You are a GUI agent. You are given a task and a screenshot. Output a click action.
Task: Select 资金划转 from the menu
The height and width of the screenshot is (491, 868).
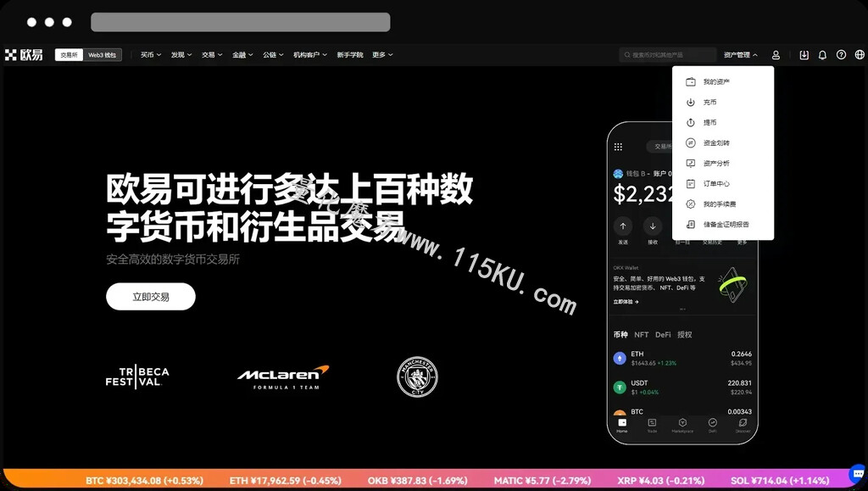pos(723,142)
